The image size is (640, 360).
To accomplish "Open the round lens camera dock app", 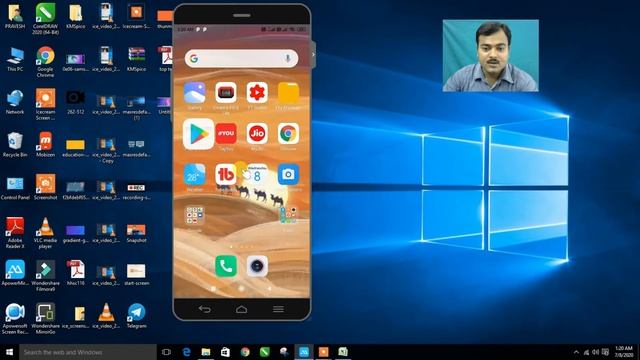I will click(257, 266).
